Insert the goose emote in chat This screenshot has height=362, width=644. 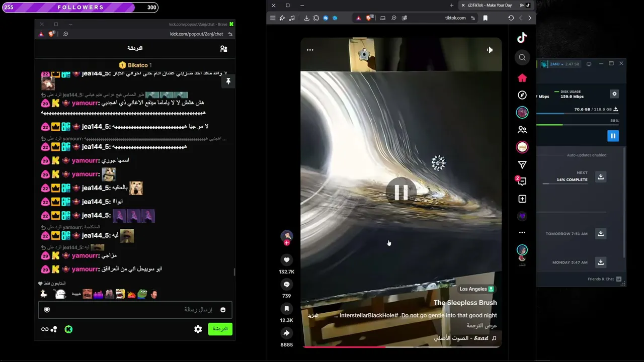point(44,294)
